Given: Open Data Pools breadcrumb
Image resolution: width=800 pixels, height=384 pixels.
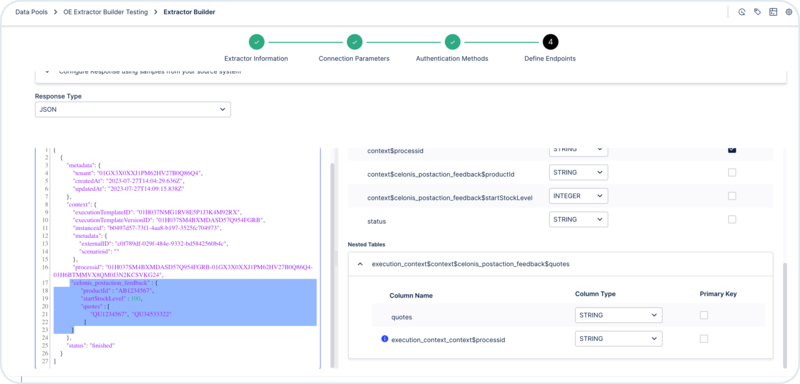Looking at the screenshot, I should pyautogui.click(x=32, y=12).
